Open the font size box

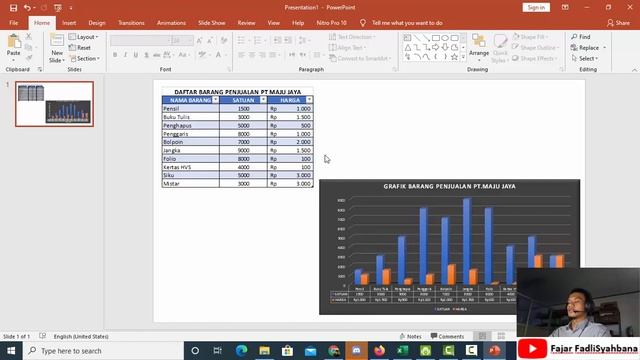click(182, 40)
